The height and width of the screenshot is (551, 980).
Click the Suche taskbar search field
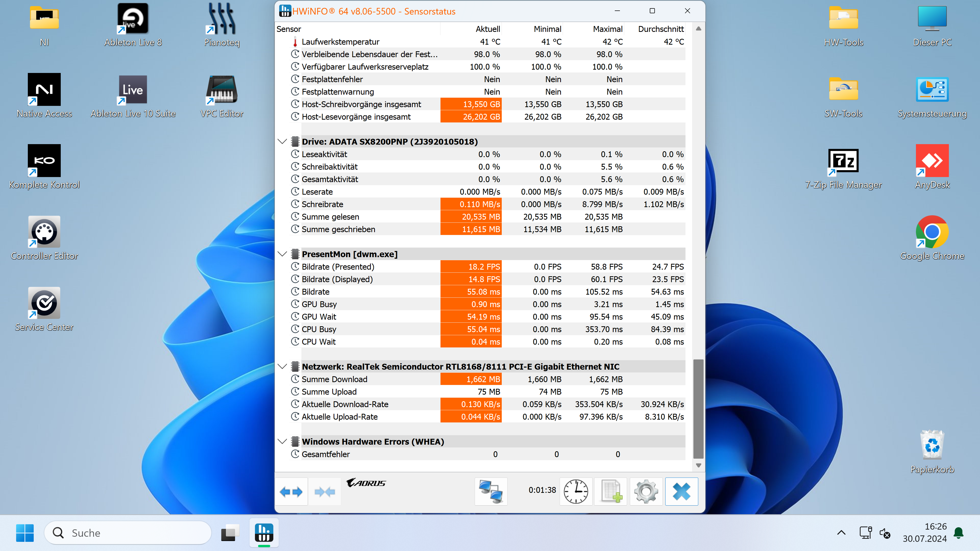tap(128, 533)
